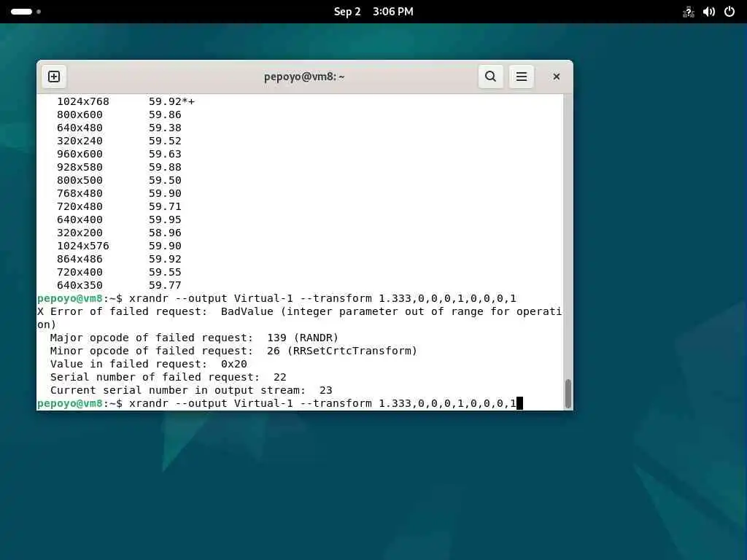Click the 768x480 resolution entry
The image size is (747, 560).
coord(80,193)
